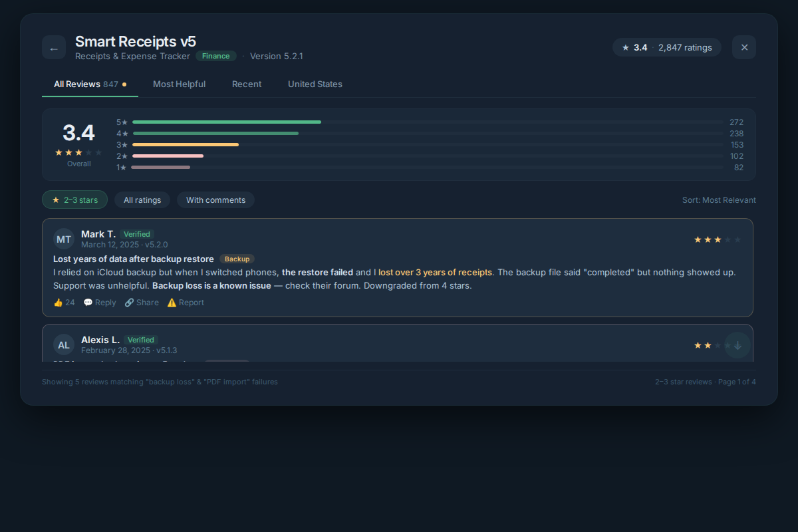798x532 pixels.
Task: Click the 272 count for 5-star reviews
Action: (736, 122)
